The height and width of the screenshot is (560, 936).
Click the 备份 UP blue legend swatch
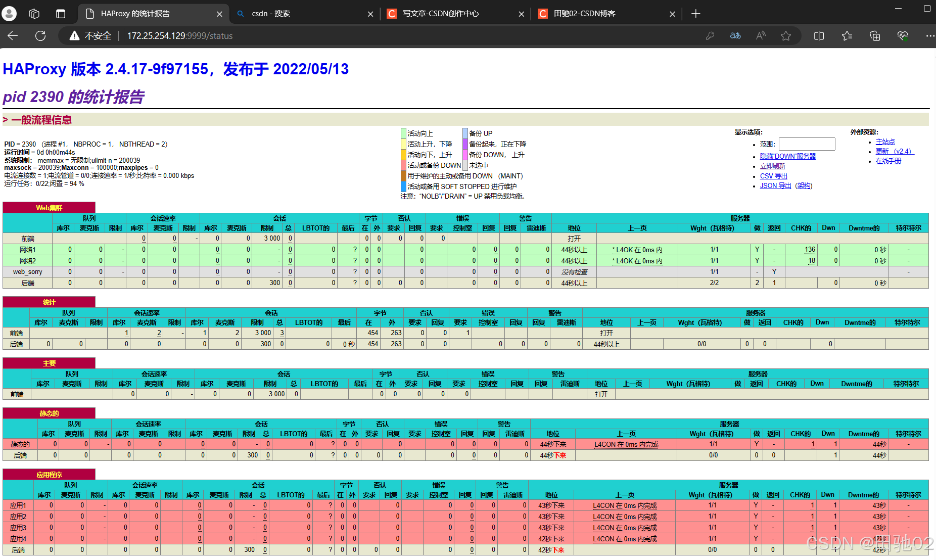tap(465, 133)
